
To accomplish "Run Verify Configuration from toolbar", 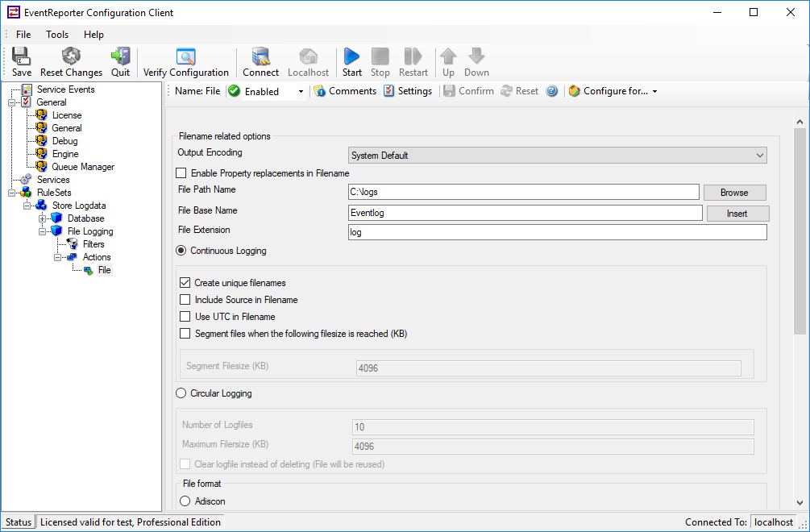I will coord(186,62).
